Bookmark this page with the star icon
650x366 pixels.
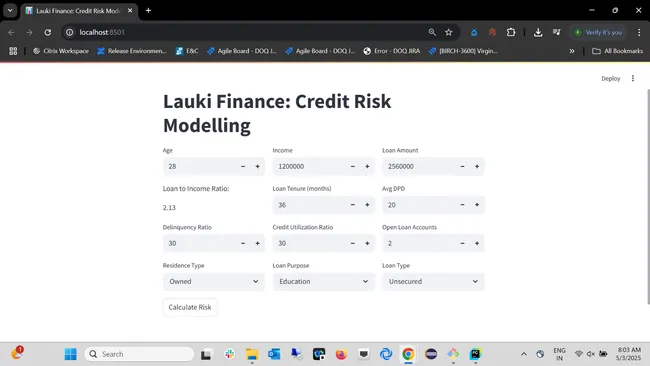pyautogui.click(x=449, y=32)
